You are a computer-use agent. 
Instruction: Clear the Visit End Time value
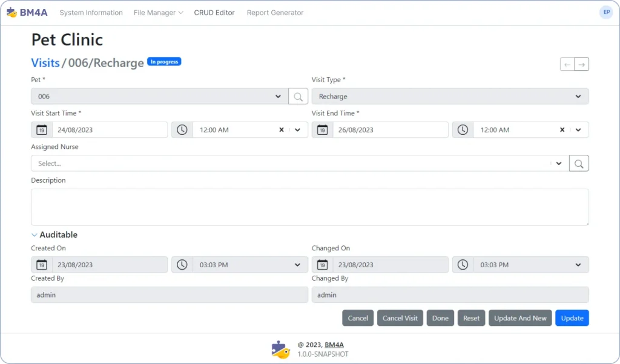coord(562,130)
